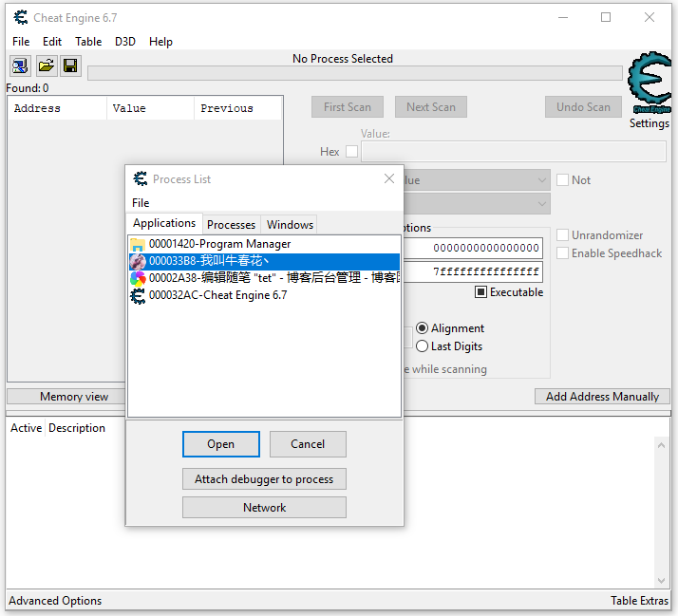Click the Previous column header
The image size is (678, 616).
[238, 108]
